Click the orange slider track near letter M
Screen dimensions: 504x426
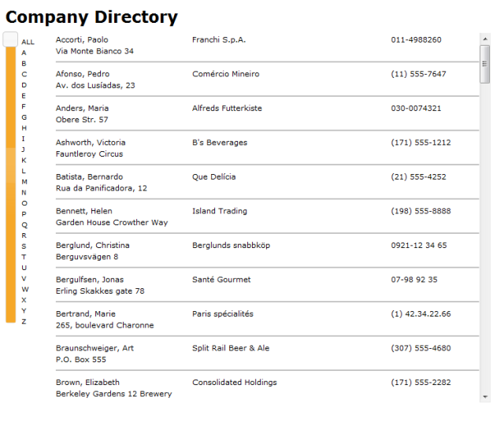point(10,182)
